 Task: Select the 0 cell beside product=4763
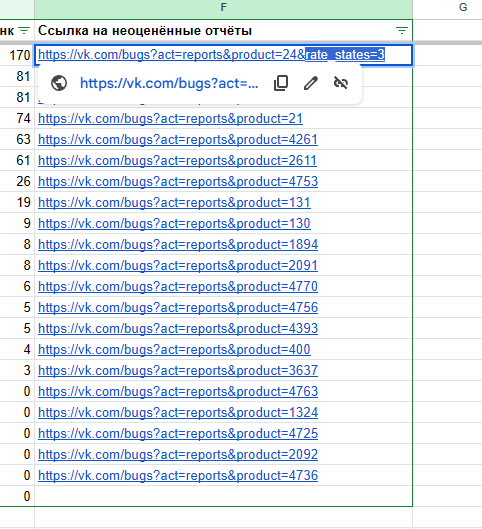tap(17, 391)
